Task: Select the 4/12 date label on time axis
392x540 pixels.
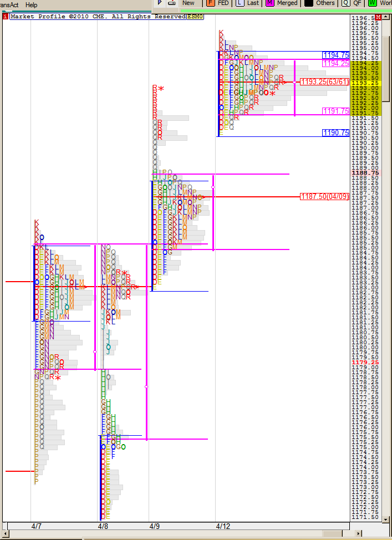Action: click(223, 525)
